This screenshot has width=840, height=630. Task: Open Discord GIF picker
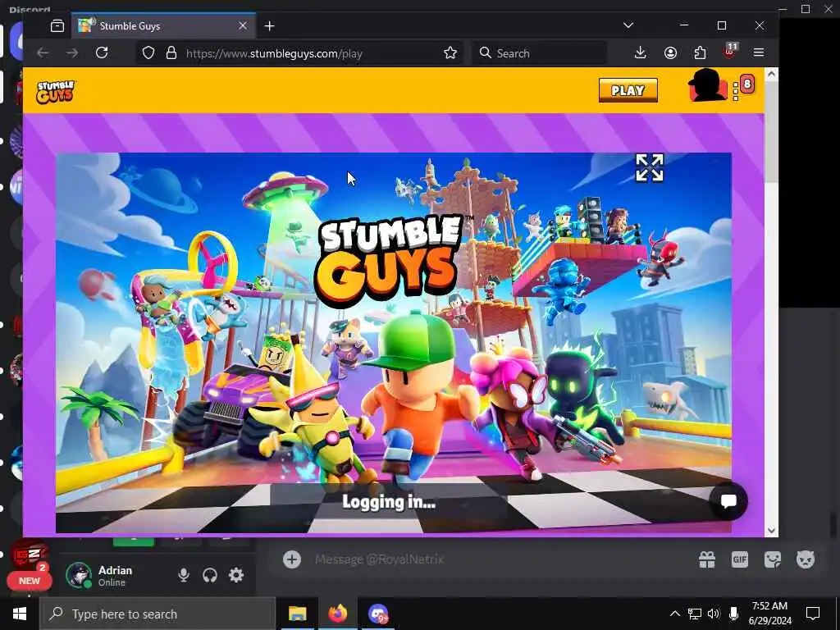click(740, 559)
